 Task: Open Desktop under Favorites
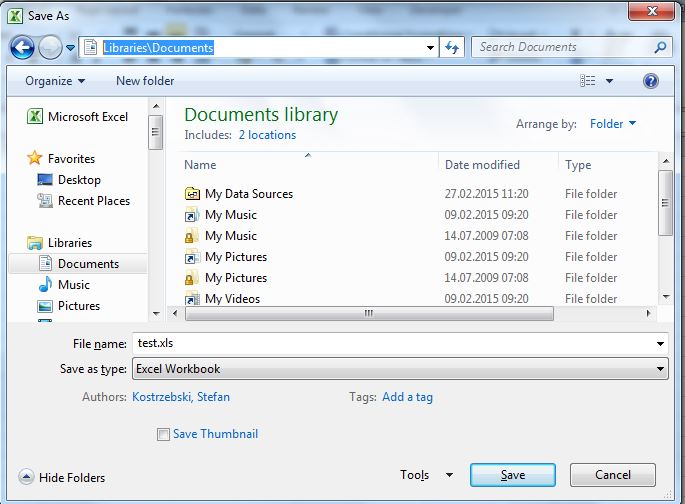click(79, 180)
